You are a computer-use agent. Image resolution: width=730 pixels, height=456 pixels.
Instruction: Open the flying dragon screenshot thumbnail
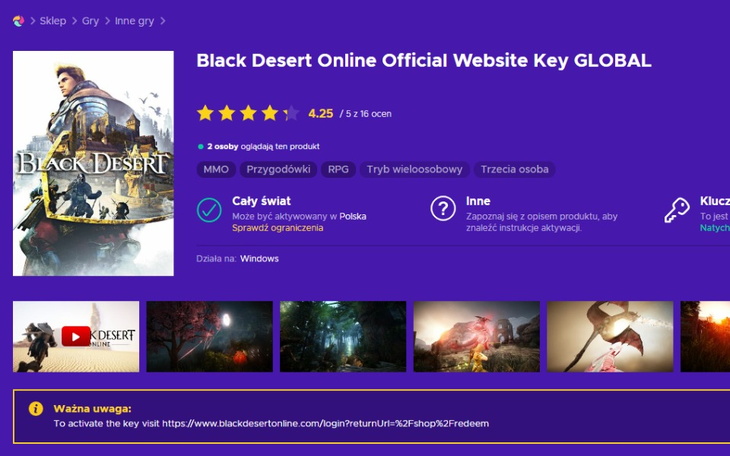(x=610, y=336)
